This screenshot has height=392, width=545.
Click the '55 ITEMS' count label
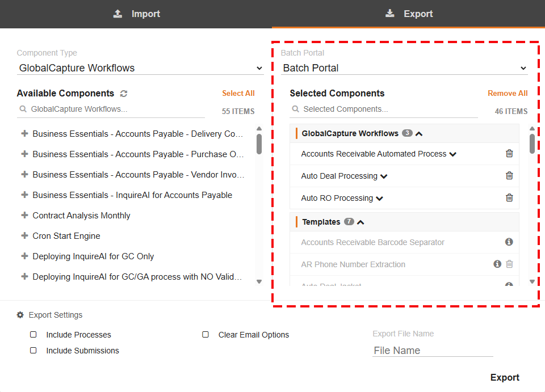[238, 111]
